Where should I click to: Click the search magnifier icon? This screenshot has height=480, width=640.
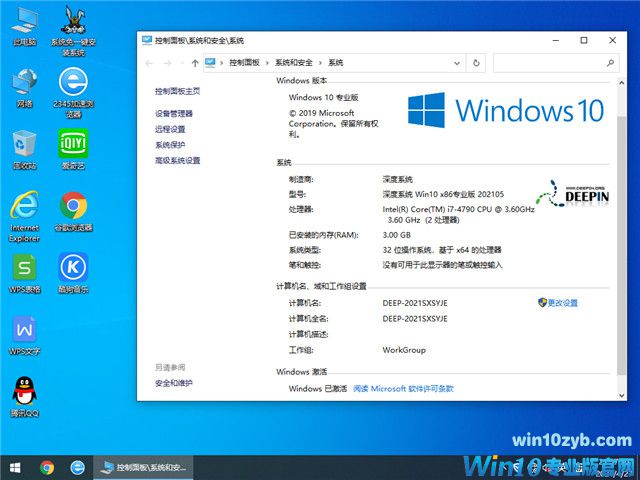(610, 63)
